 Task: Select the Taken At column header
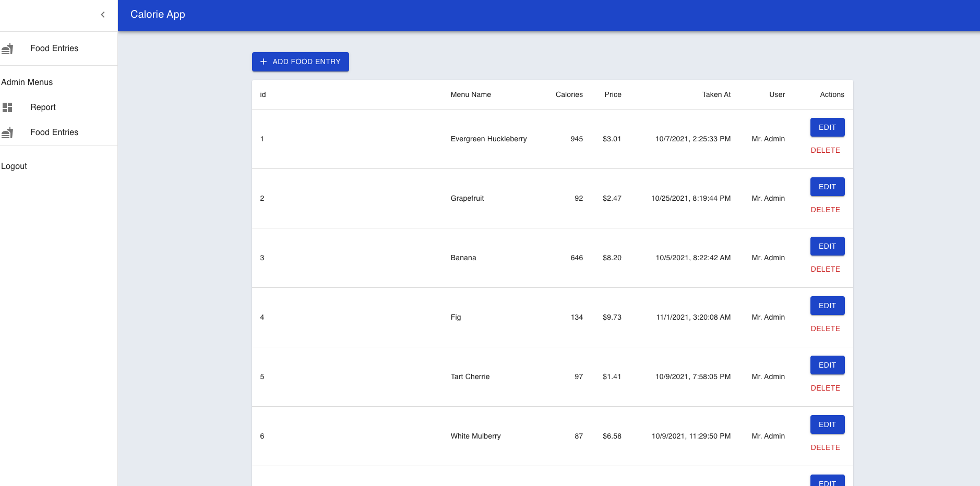(716, 94)
